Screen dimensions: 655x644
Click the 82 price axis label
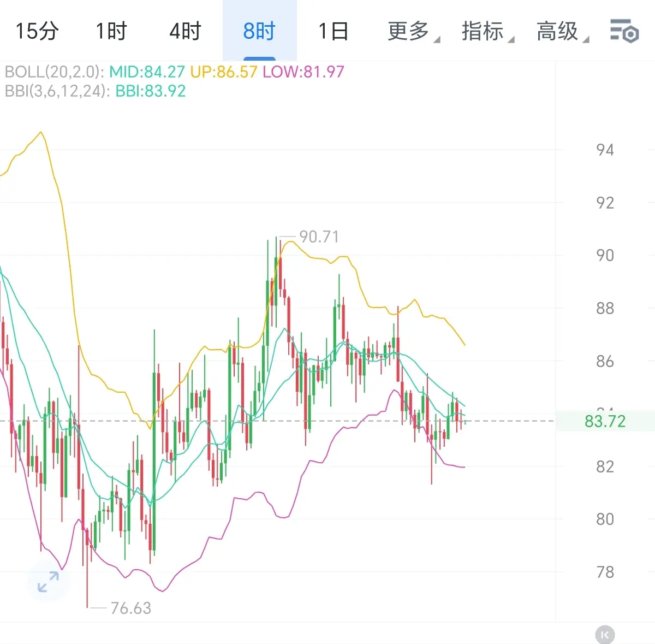605,466
